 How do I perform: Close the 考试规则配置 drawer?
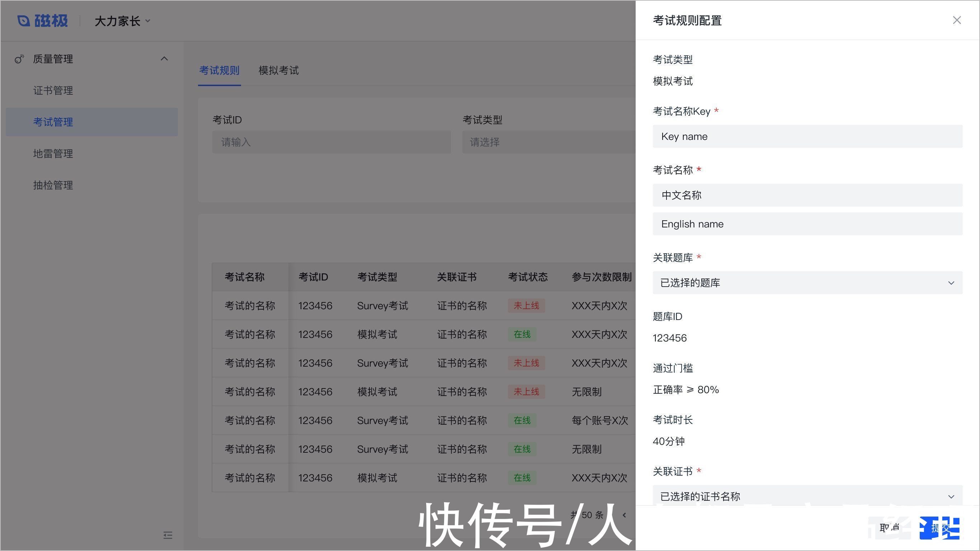(957, 20)
